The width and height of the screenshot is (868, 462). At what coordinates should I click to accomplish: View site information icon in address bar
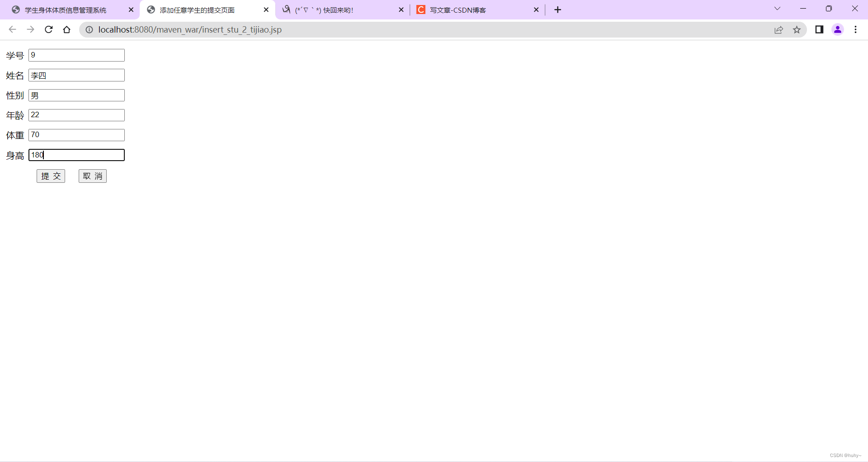pos(90,29)
